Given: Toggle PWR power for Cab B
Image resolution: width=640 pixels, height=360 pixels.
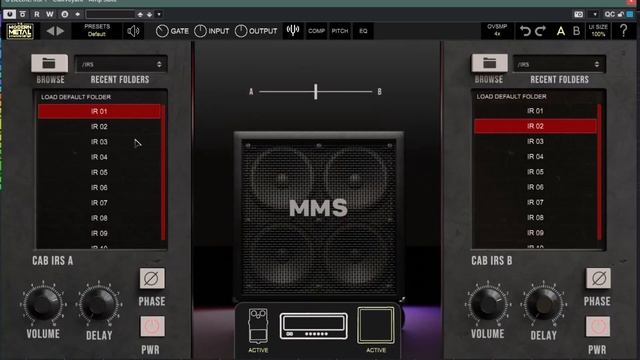Looking at the screenshot, I should coord(598,327).
